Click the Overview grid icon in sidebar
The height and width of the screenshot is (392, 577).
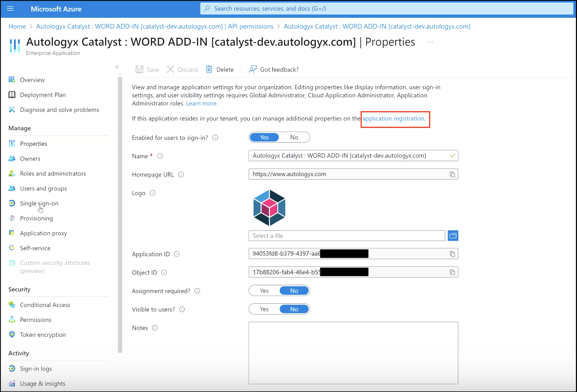(x=12, y=80)
